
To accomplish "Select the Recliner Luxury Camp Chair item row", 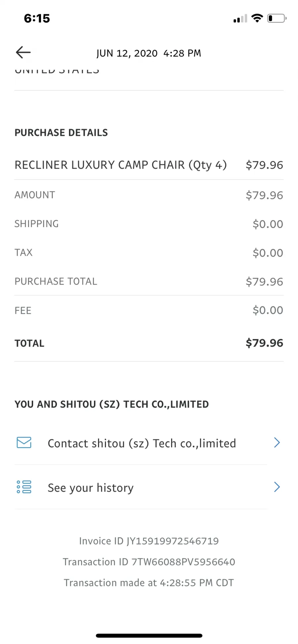I will (149, 165).
